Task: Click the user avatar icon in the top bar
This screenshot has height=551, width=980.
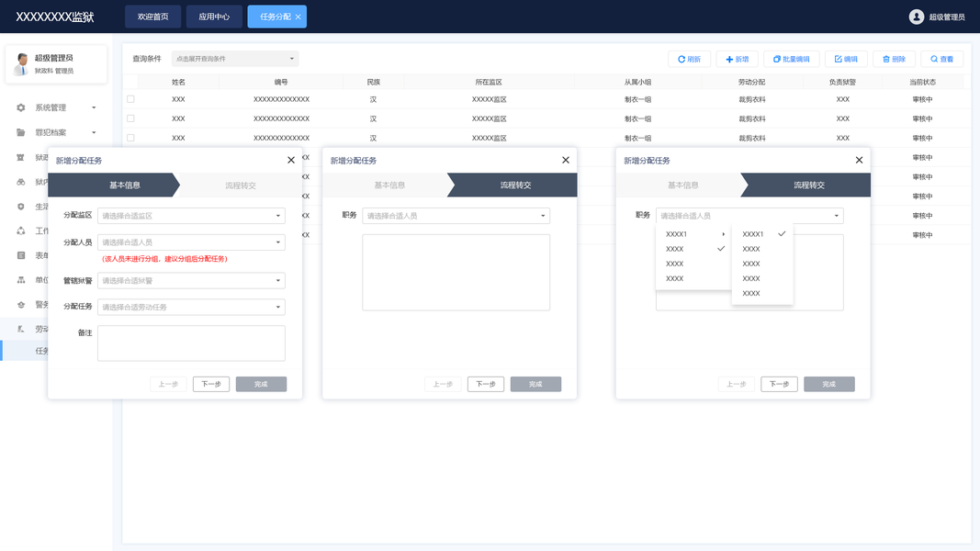Action: (x=917, y=17)
